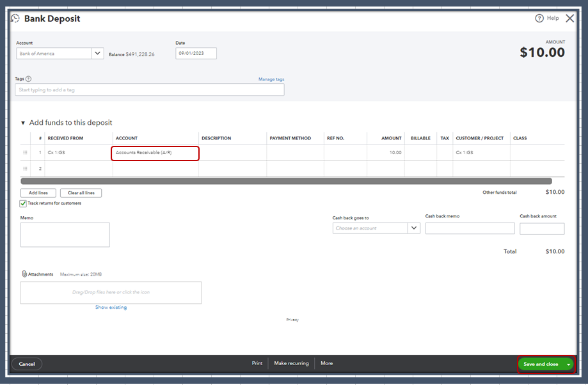Click the recent transactions clock icon

click(x=15, y=19)
